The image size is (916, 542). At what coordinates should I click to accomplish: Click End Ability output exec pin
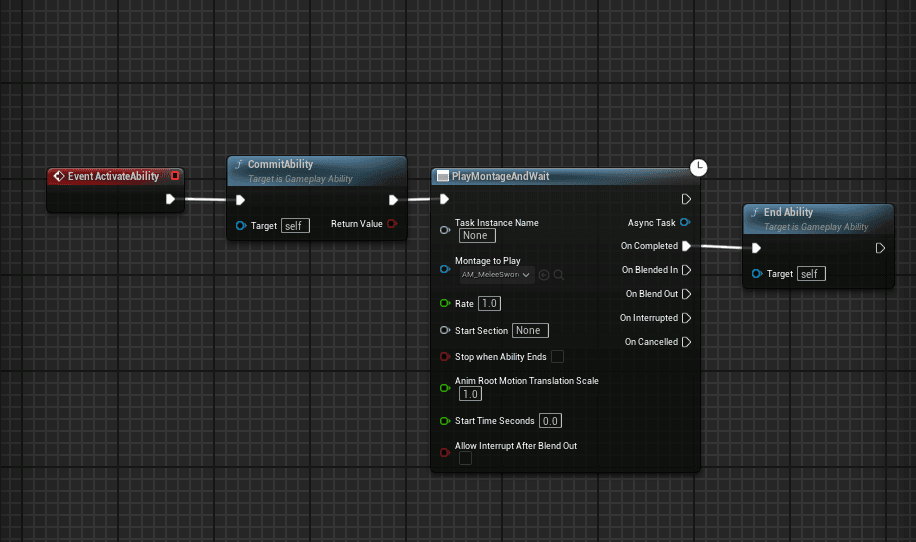(880, 248)
